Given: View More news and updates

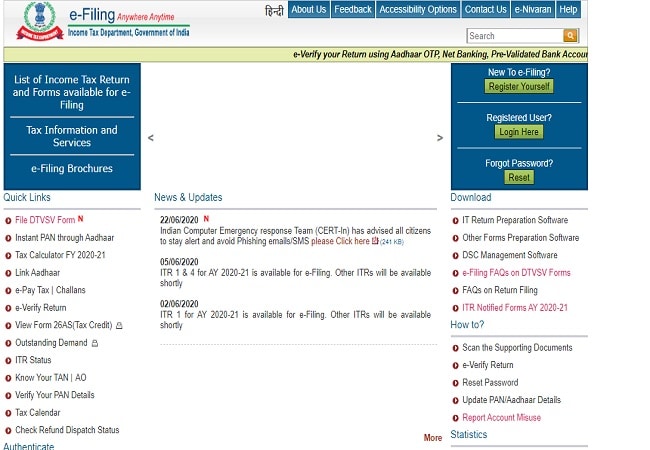Looking at the screenshot, I should [x=432, y=438].
